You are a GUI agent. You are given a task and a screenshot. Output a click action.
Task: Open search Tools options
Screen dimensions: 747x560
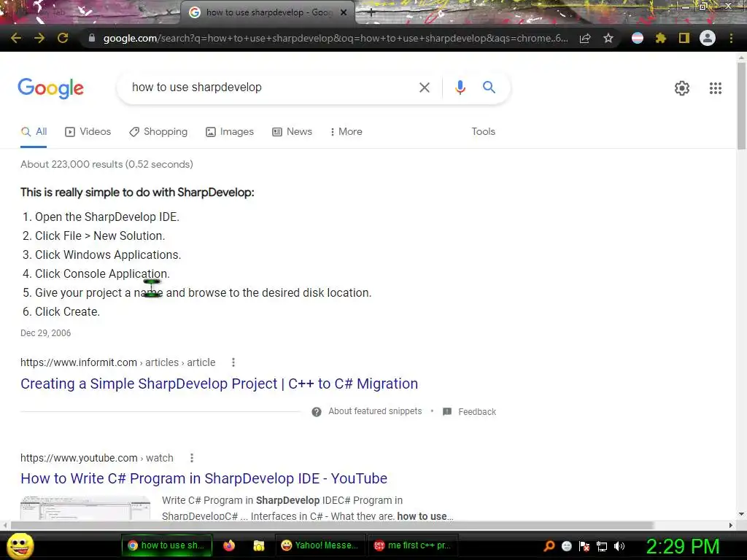(x=483, y=132)
